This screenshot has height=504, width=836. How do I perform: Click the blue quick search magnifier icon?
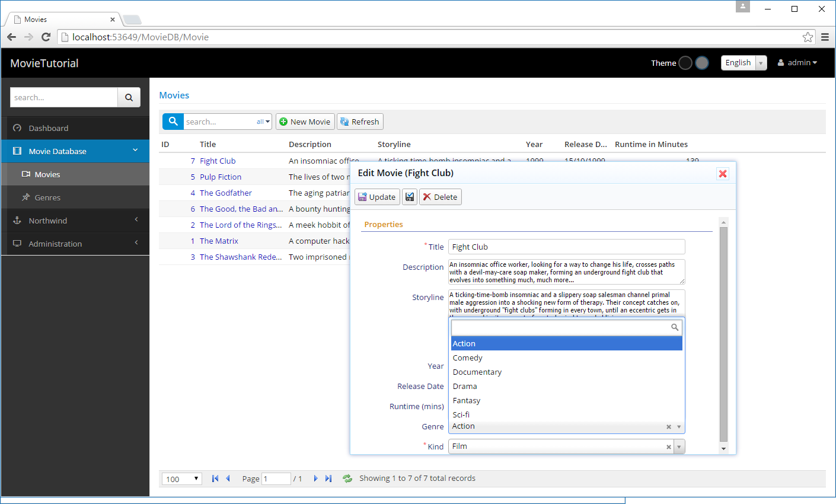(x=173, y=122)
